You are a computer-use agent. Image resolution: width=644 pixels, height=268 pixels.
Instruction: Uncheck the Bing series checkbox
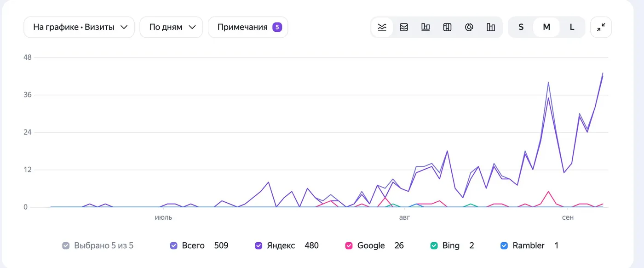pyautogui.click(x=434, y=245)
